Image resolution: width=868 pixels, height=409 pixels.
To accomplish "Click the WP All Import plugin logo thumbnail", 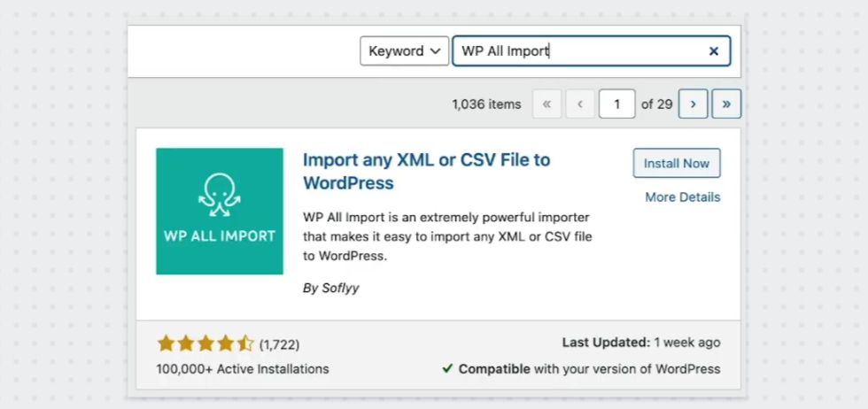I will (220, 212).
